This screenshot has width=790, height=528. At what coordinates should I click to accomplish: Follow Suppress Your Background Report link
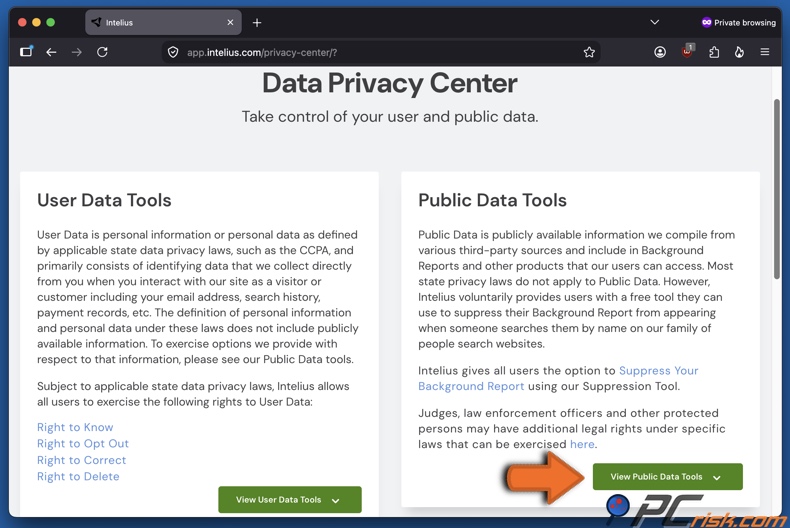(x=659, y=371)
